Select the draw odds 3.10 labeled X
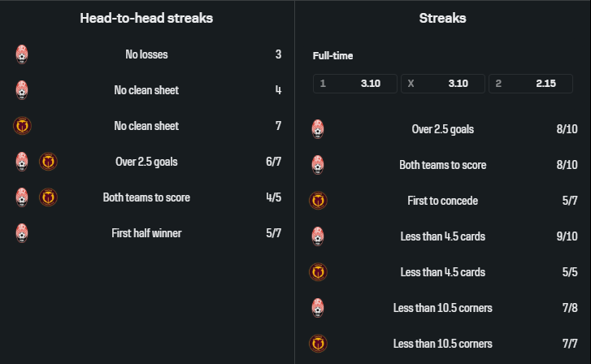Viewport: 591px width, 364px height. tap(443, 84)
